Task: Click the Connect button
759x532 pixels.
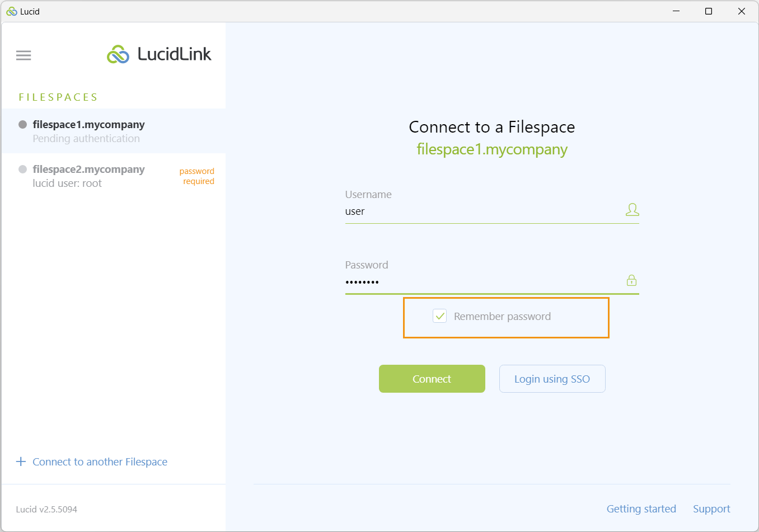Action: click(x=432, y=379)
